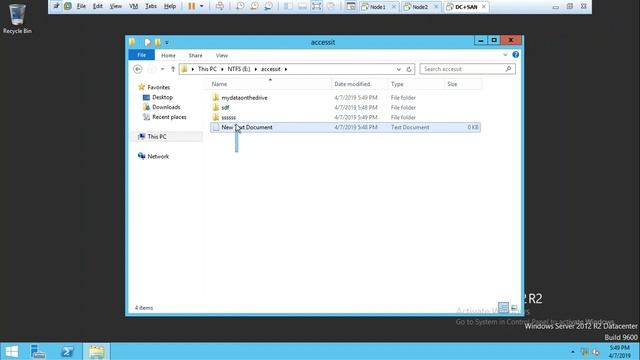Expand the ribbon with the chevron
640x360 pixels.
click(505, 55)
